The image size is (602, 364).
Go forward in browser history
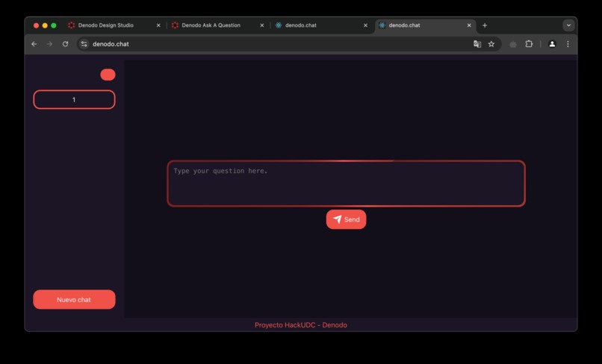point(49,44)
